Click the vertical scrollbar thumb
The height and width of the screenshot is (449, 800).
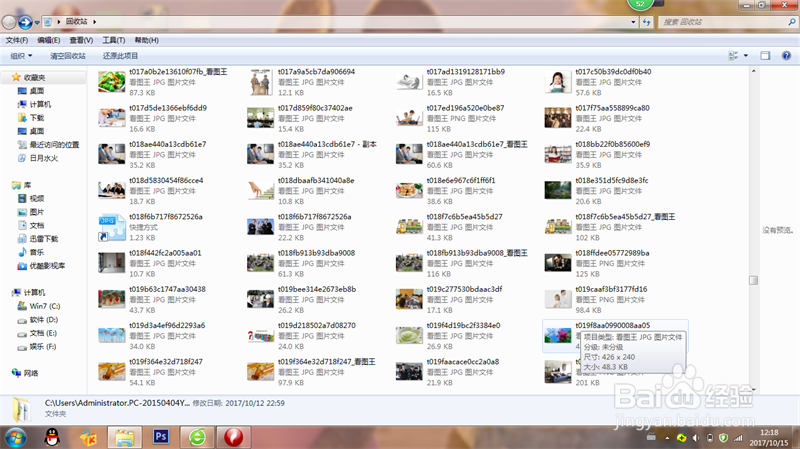point(753,280)
